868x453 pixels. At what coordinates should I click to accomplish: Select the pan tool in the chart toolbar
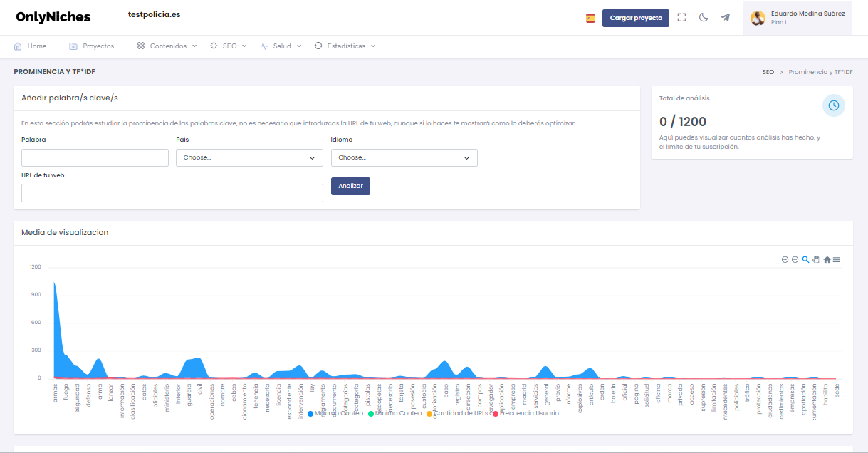[816, 259]
